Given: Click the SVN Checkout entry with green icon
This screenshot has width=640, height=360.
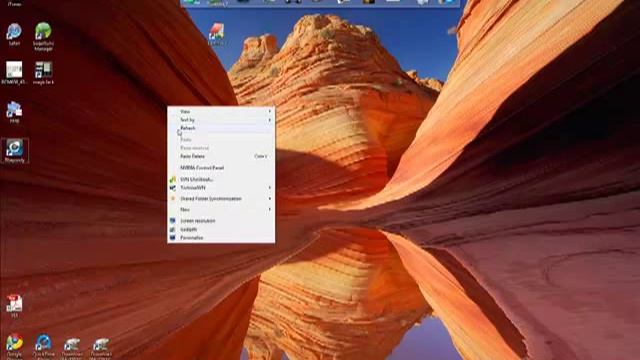Looking at the screenshot, I should (x=221, y=179).
